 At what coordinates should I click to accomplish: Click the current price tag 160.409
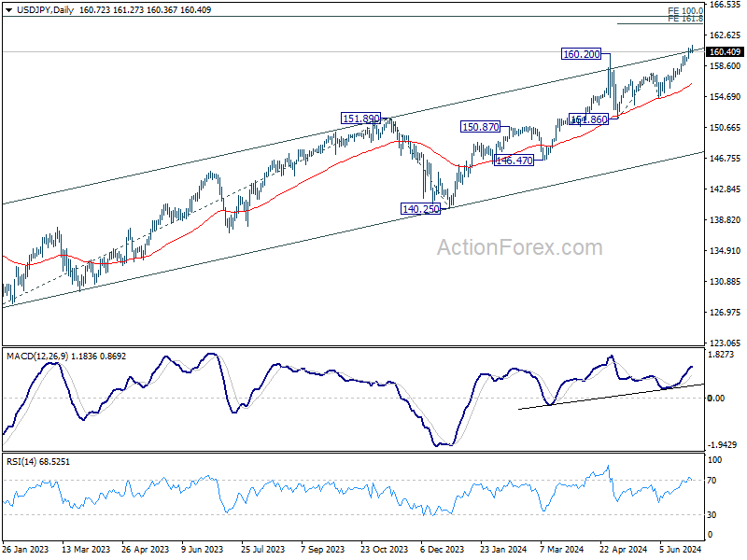725,52
